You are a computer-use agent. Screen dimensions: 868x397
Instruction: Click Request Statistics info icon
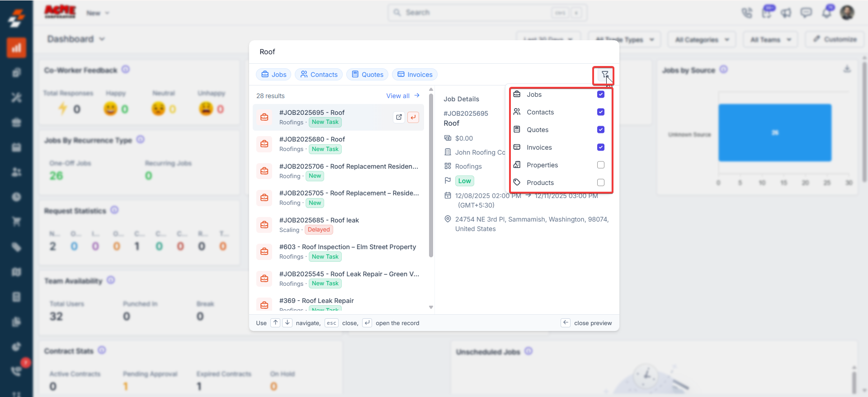coord(114,210)
